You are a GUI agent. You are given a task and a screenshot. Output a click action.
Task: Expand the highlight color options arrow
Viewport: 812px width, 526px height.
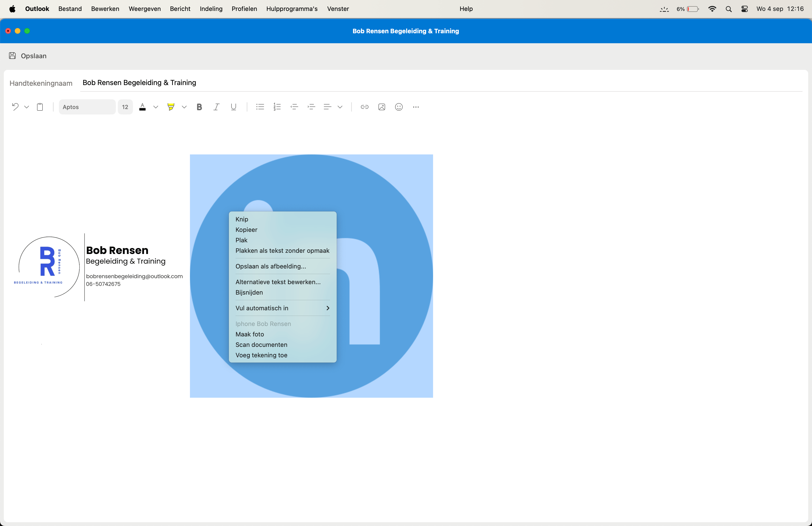pos(184,107)
